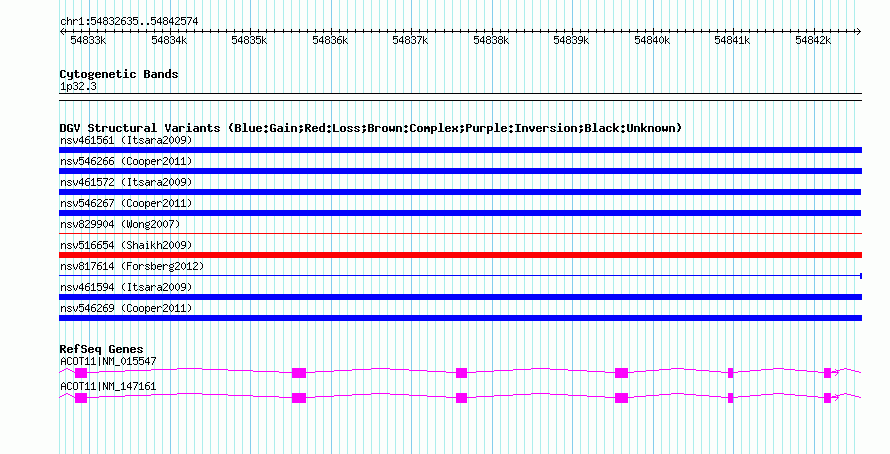890x454 pixels.
Task: Select the blue gain bar for nsv461572
Action: point(460,192)
